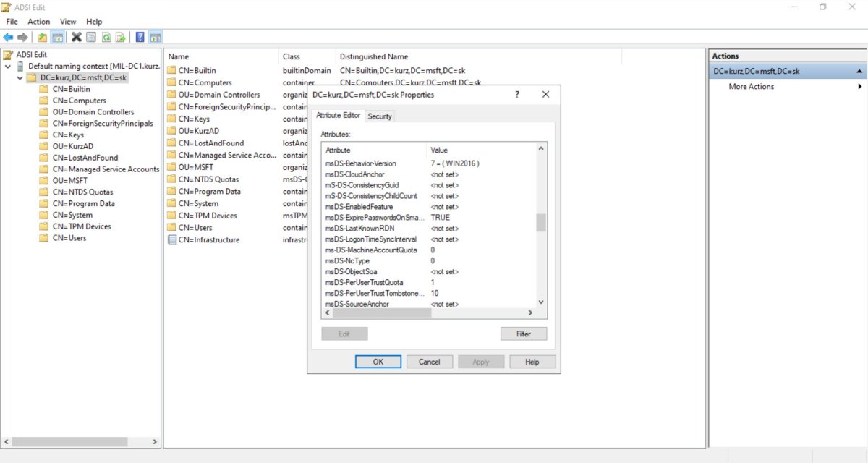Click the Up One Level folder icon

pos(43,37)
